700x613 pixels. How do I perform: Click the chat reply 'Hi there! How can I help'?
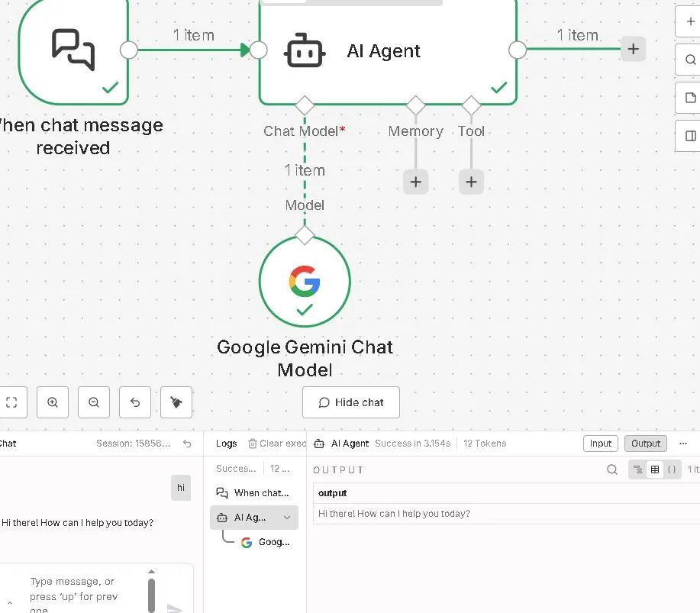pyautogui.click(x=77, y=523)
